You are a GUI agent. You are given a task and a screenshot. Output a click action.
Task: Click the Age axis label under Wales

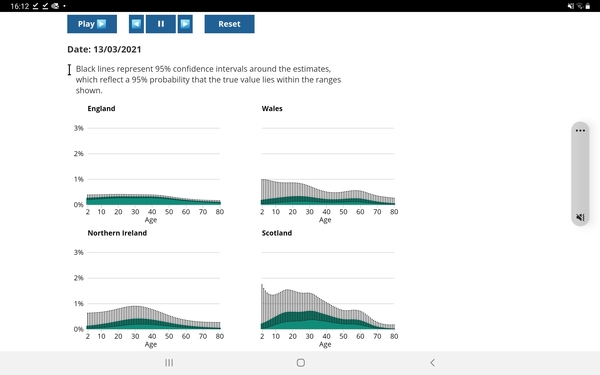tap(325, 220)
